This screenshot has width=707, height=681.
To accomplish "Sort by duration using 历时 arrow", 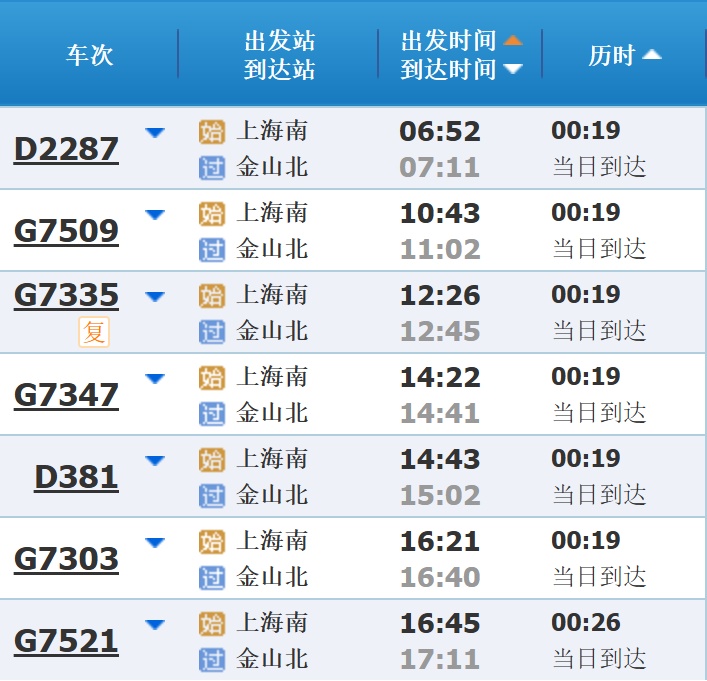I will (x=651, y=55).
